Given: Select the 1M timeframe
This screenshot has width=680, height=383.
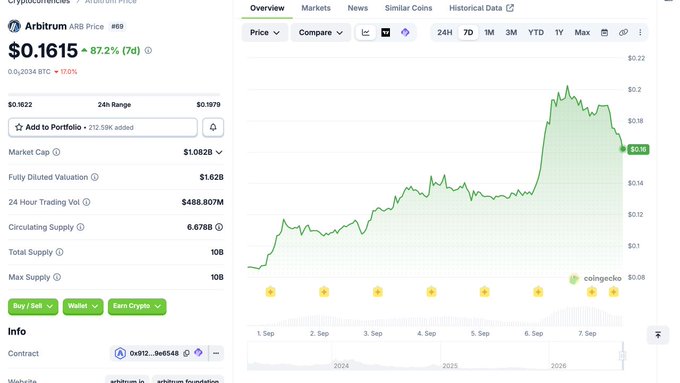Looking at the screenshot, I should click(489, 33).
